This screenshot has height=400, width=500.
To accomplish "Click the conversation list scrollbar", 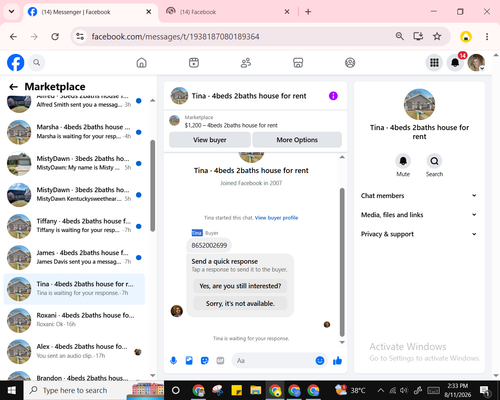I will pos(153,185).
